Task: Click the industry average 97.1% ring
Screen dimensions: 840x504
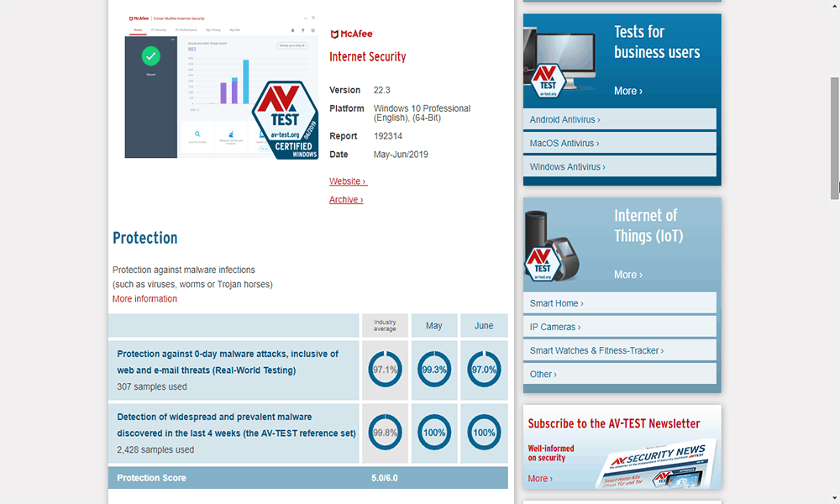Action: click(385, 370)
